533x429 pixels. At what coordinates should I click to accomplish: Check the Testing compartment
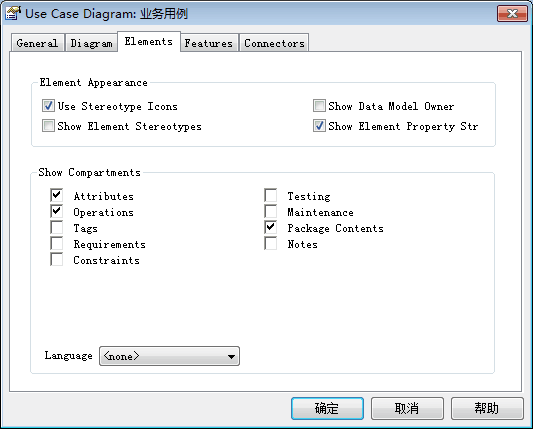(271, 195)
